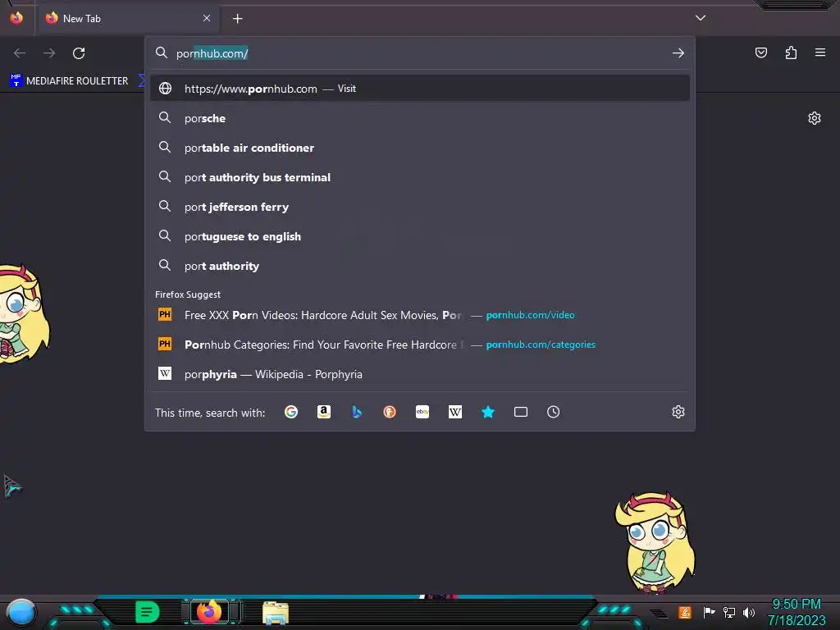
Task: Reload the current page
Action: tap(79, 53)
